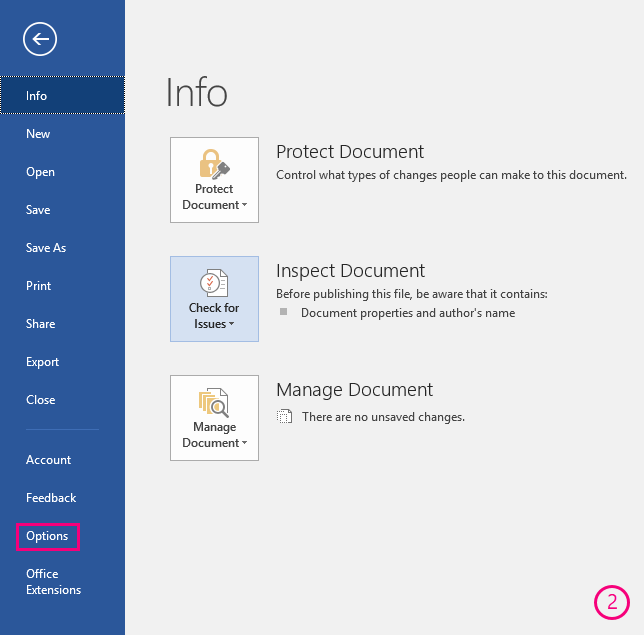This screenshot has width=644, height=635.
Task: Click 'Document properties and author's name' item
Action: coord(408,313)
